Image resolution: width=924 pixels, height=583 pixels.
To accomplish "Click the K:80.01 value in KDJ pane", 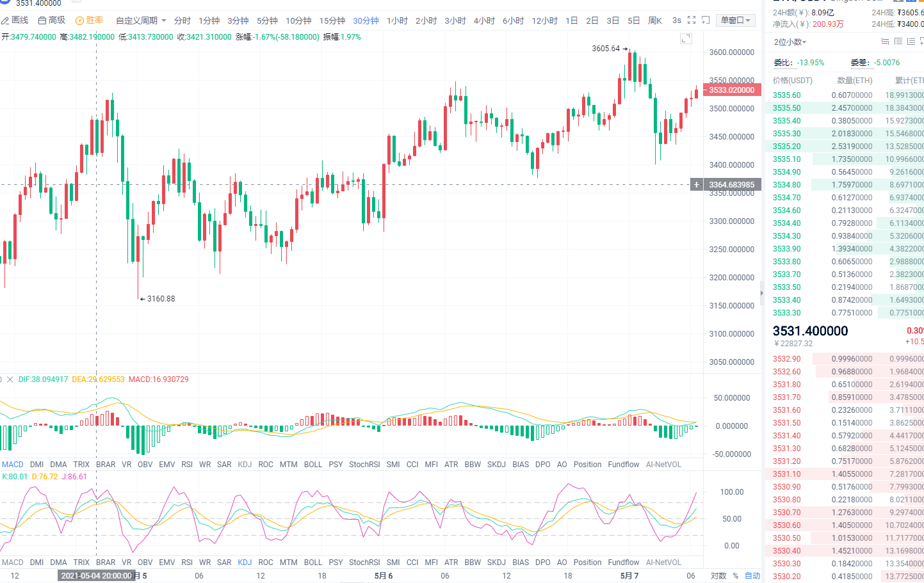I will [15, 477].
